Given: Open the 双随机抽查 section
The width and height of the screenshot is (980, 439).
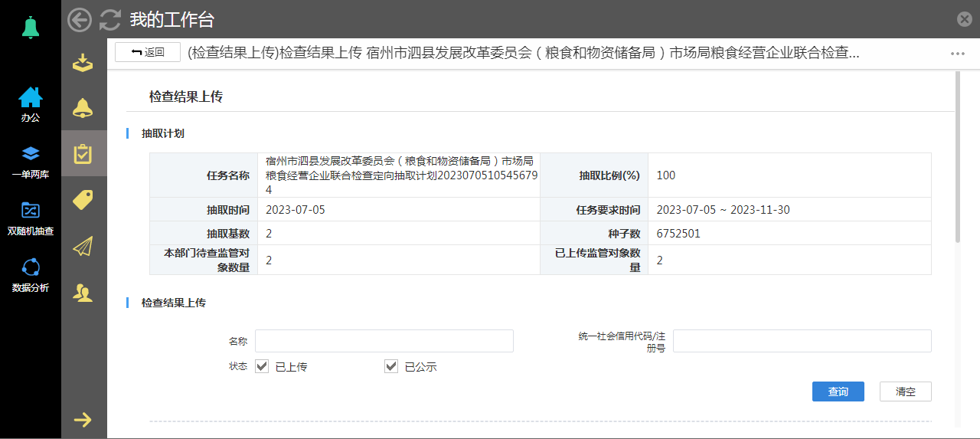Looking at the screenshot, I should (31, 218).
